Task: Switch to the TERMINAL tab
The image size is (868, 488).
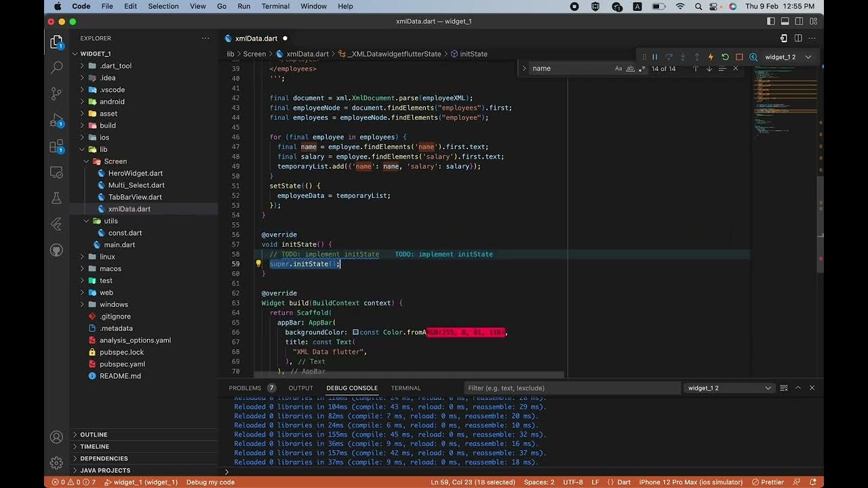Action: [406, 388]
